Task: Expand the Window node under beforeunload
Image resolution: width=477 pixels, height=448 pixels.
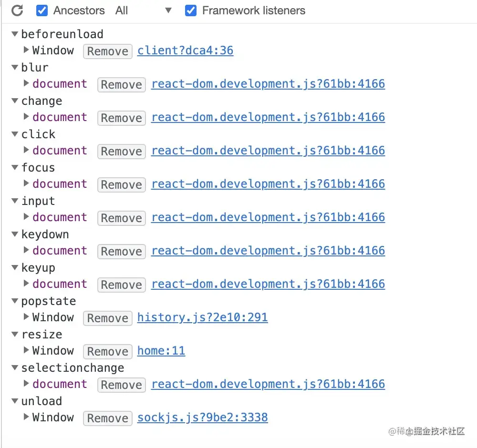Action: [26, 51]
